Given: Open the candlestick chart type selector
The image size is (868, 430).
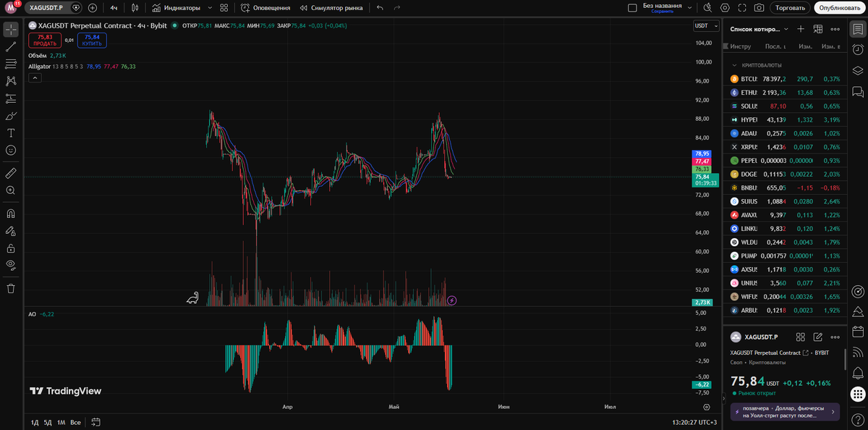Looking at the screenshot, I should (x=135, y=8).
